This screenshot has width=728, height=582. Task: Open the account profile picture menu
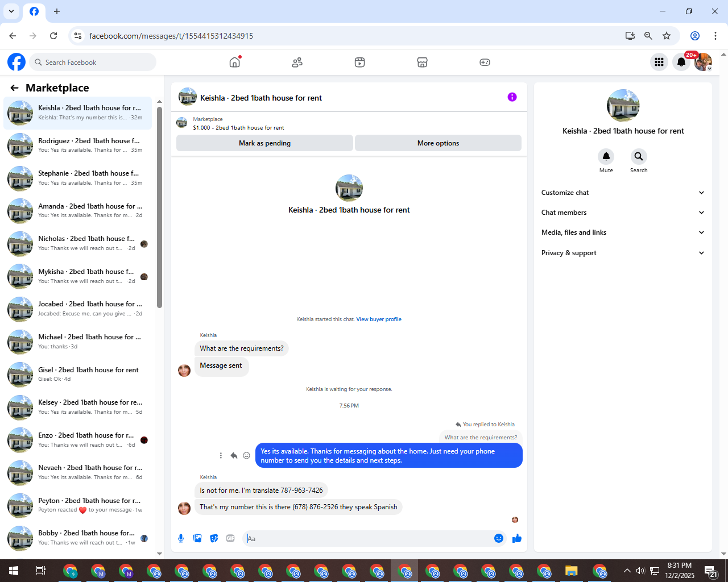tap(703, 62)
